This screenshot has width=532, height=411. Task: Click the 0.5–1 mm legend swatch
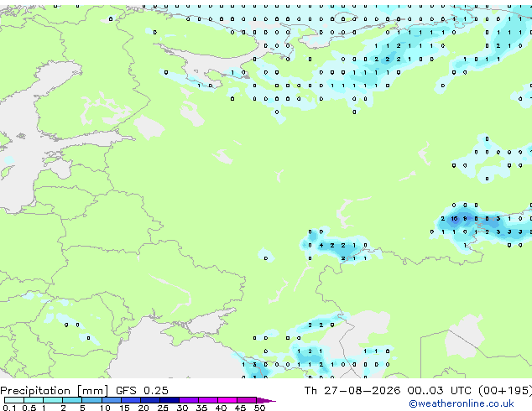34,400
